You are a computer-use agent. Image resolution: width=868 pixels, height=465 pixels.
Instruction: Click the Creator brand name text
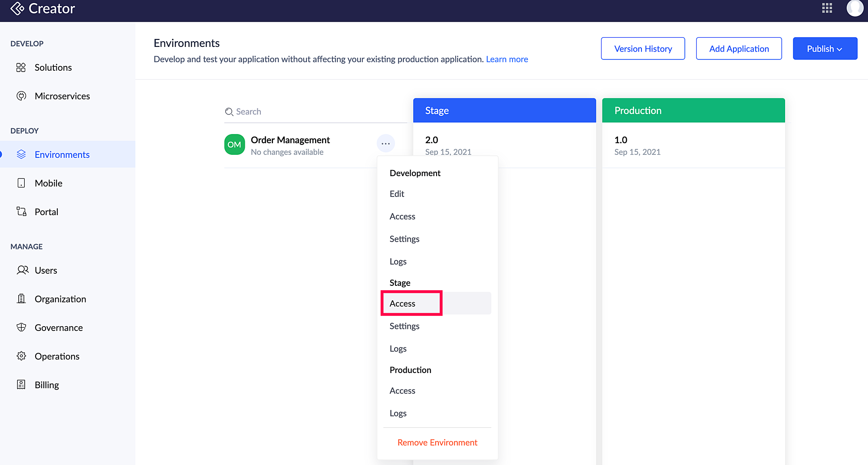[52, 8]
